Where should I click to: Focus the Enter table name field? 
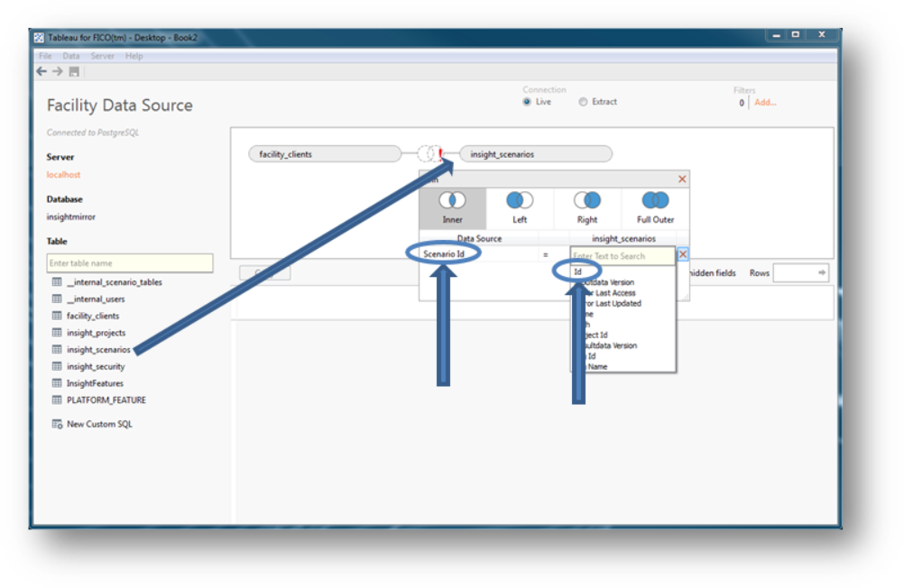(130, 262)
